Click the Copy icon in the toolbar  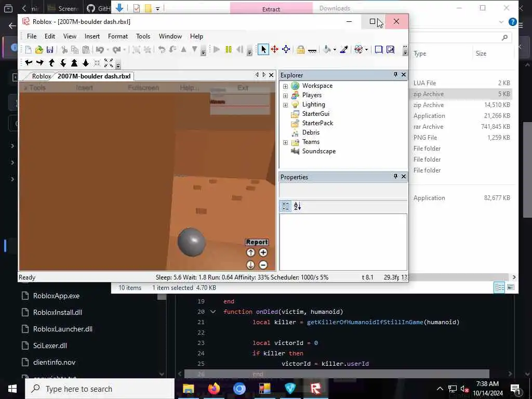coord(75,50)
